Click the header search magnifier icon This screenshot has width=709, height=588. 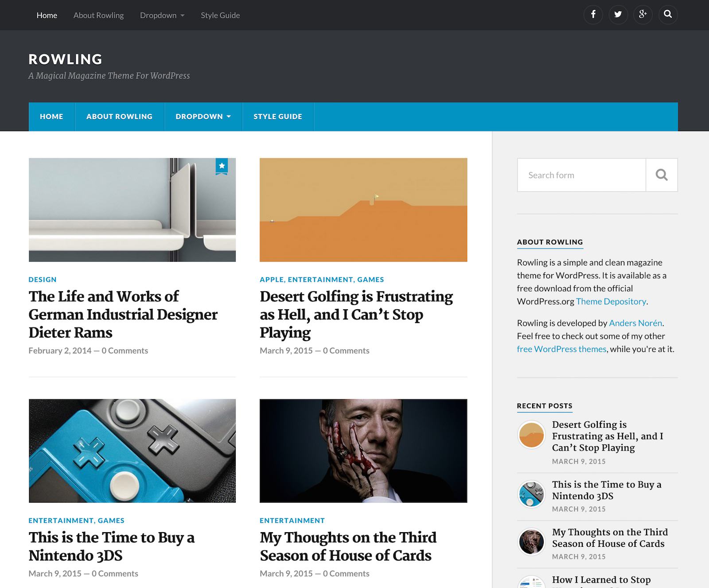[x=668, y=15]
